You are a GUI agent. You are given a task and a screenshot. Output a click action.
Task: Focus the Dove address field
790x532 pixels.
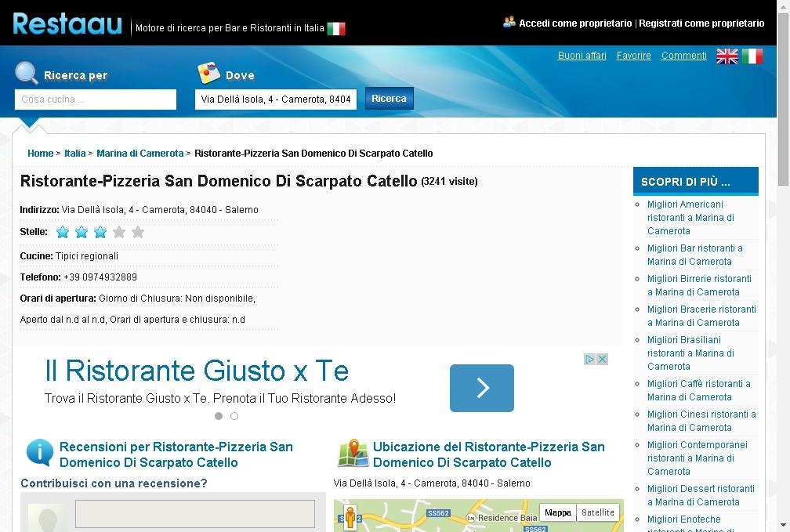click(276, 100)
